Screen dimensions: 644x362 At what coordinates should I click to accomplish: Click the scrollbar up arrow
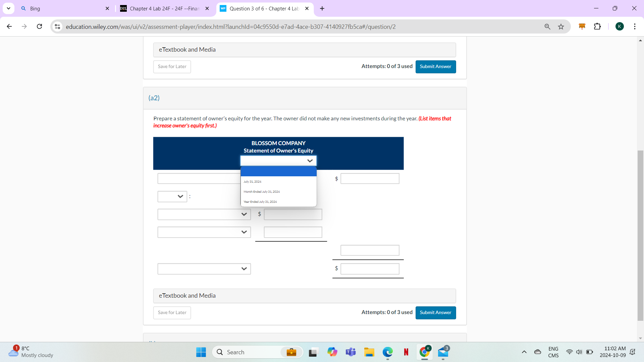[x=640, y=40]
